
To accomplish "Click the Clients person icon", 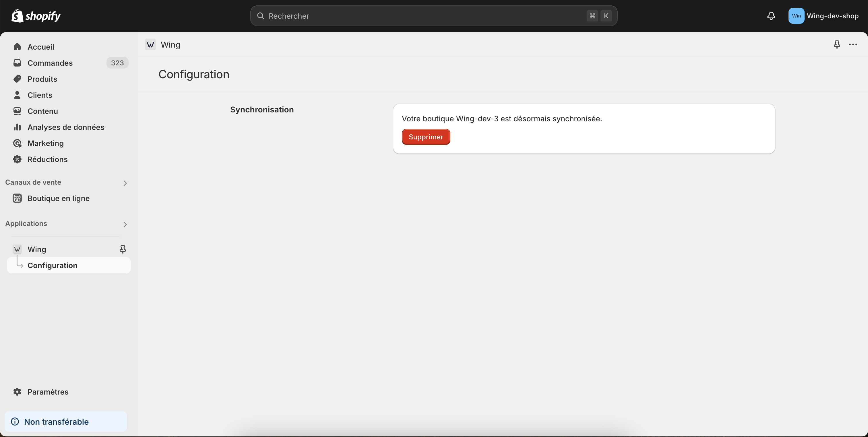I will coord(17,95).
